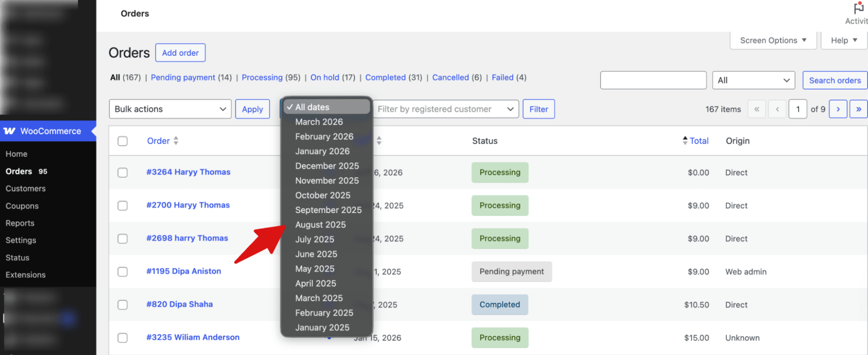Choose October 2025 date option
Screen dimensions: 868x355
coord(323,195)
